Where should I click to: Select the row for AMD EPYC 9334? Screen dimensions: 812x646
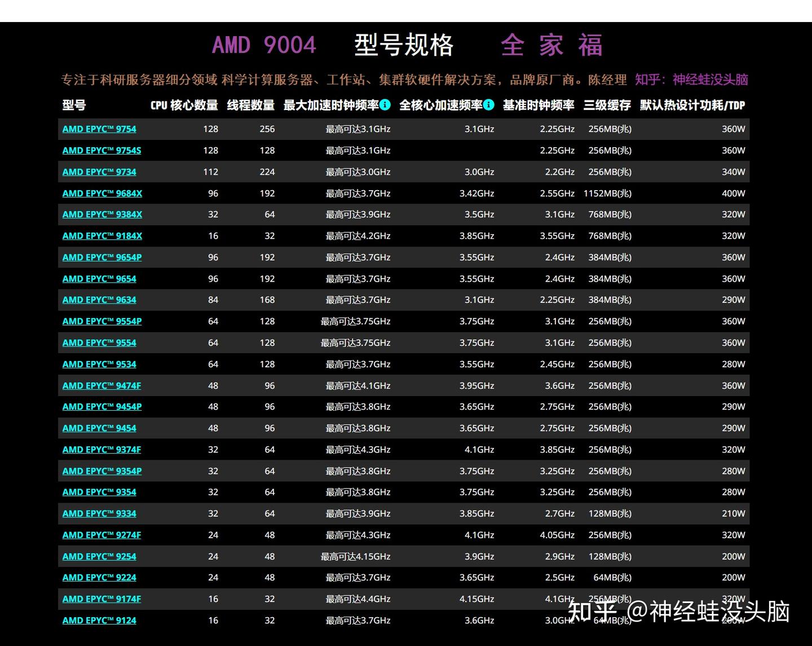pos(99,513)
